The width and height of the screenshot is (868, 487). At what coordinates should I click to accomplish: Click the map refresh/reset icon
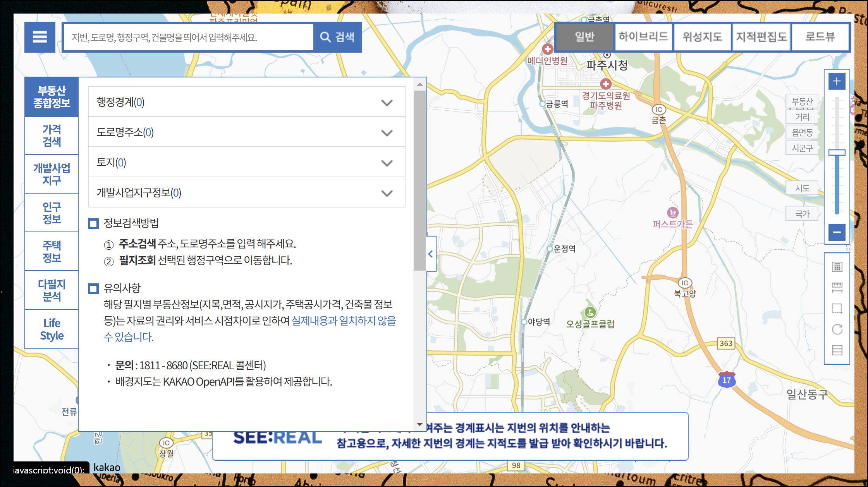point(837,329)
